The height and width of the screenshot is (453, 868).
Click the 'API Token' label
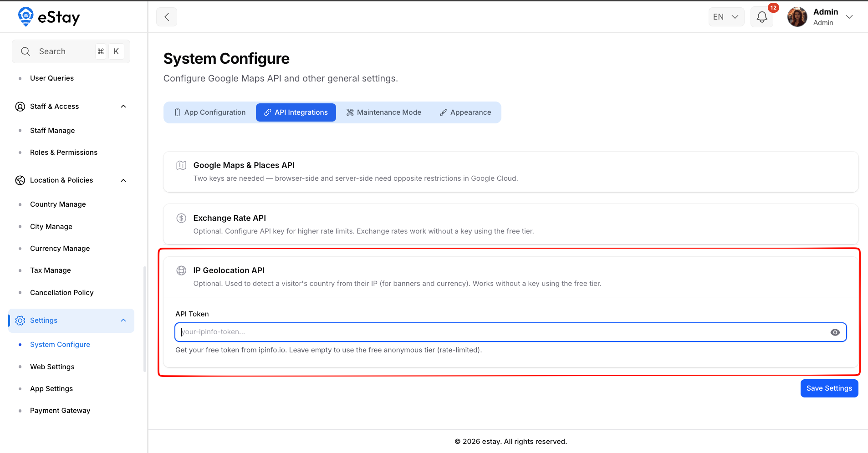[192, 314]
